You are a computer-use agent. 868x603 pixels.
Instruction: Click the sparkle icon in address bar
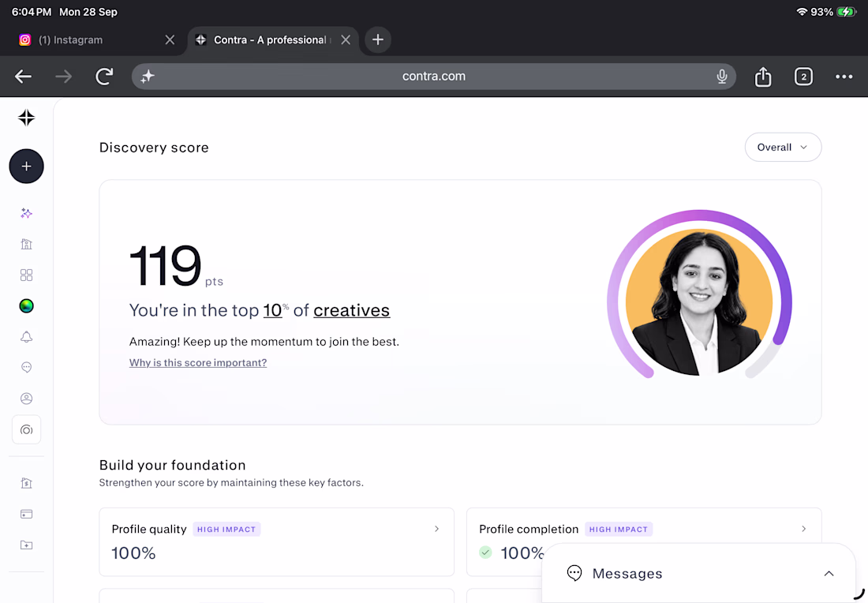tap(148, 77)
